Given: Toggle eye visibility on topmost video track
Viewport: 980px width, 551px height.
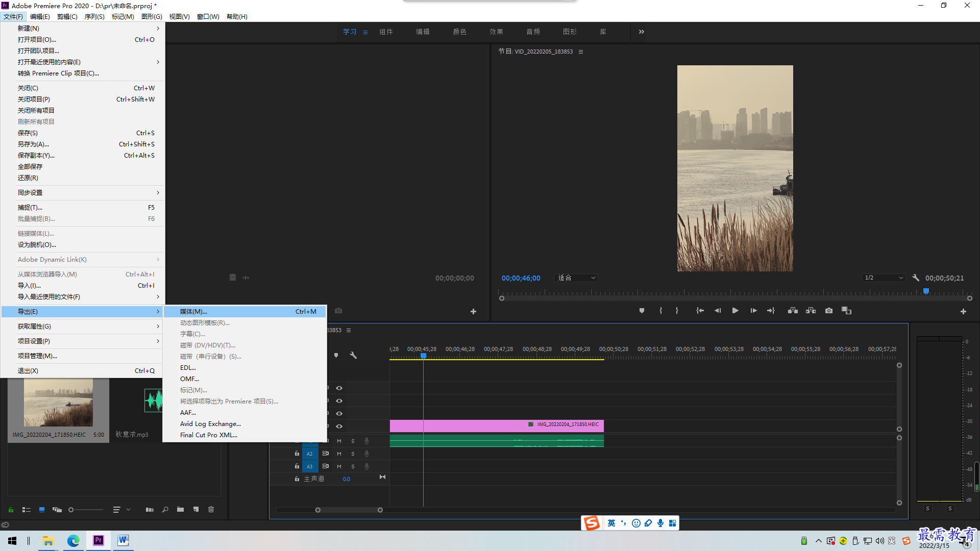Looking at the screenshot, I should (339, 388).
